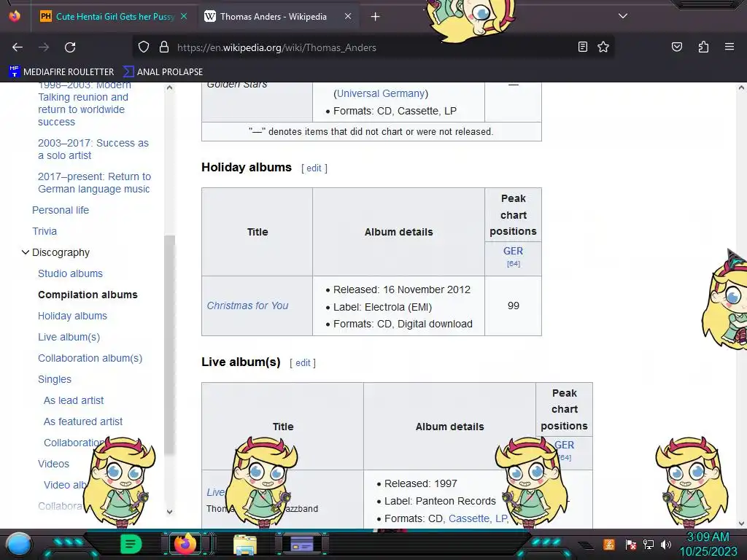
Task: Click the Firefox taskbar icon
Action: pos(185,544)
